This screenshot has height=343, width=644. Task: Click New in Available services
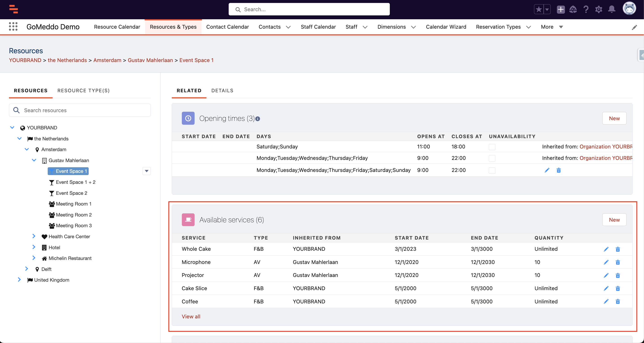[614, 220]
